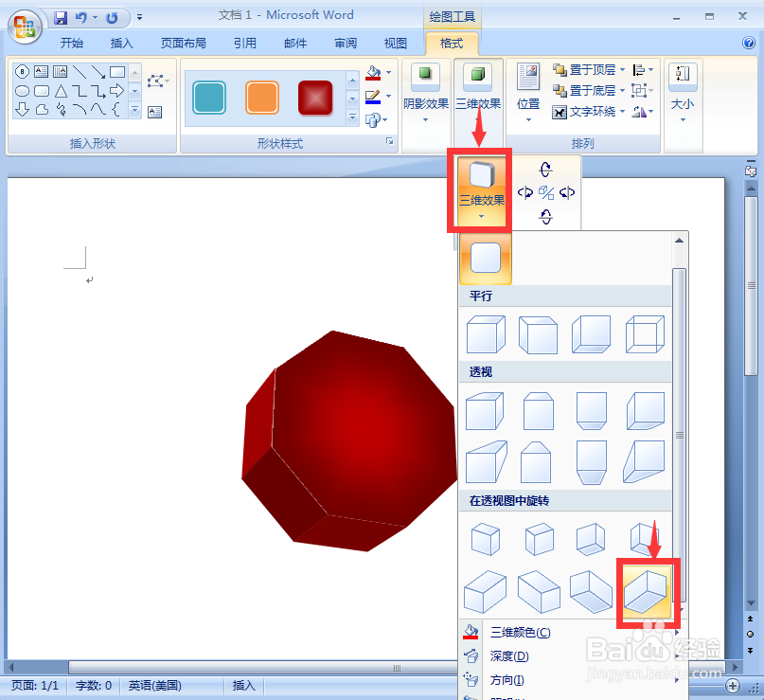Open the shape styles dialog launcher
The height and width of the screenshot is (700, 764).
[x=389, y=141]
